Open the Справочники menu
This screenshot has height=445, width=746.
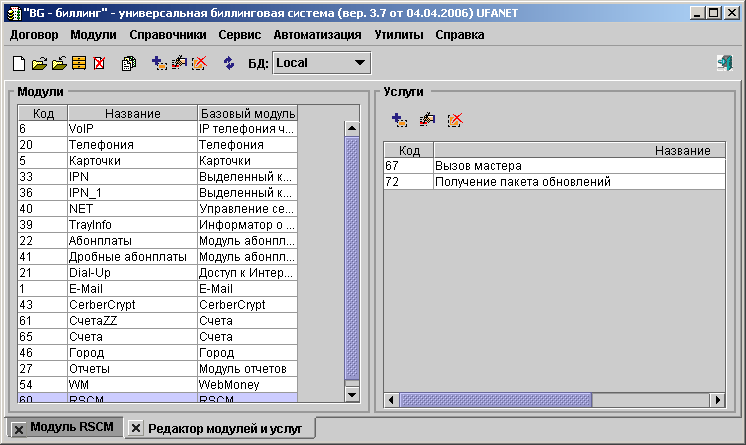(x=168, y=34)
